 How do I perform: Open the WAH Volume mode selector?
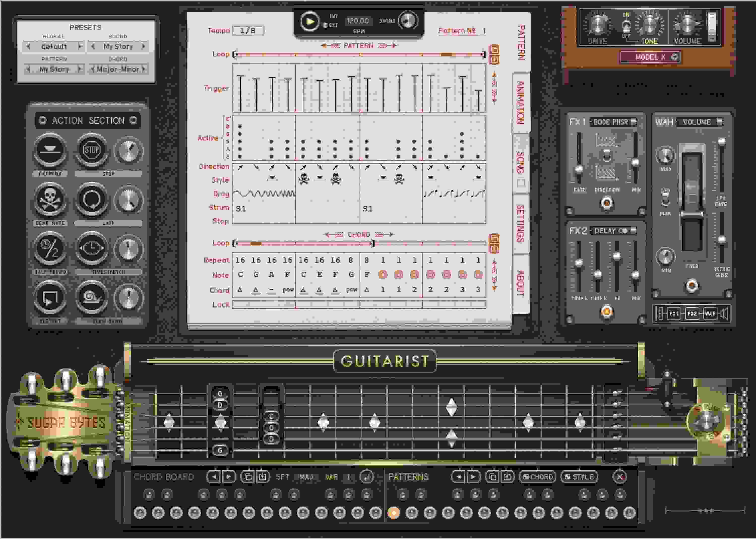pos(697,122)
